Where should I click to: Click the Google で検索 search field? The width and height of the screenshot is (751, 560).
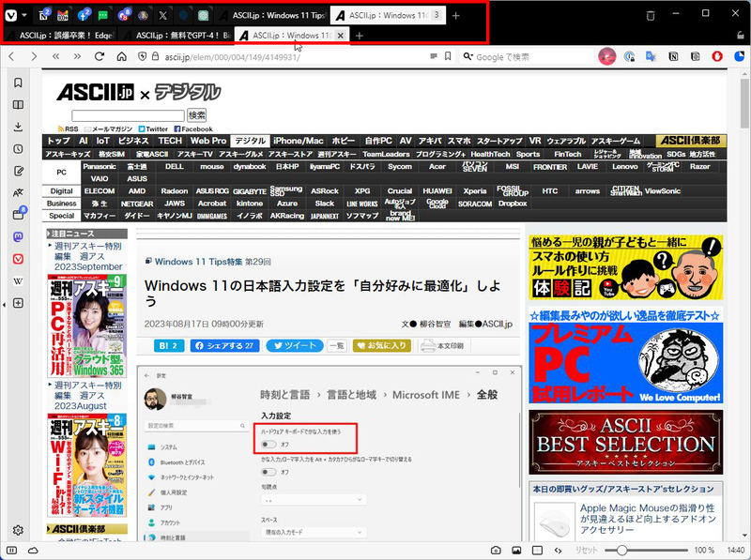[527, 57]
